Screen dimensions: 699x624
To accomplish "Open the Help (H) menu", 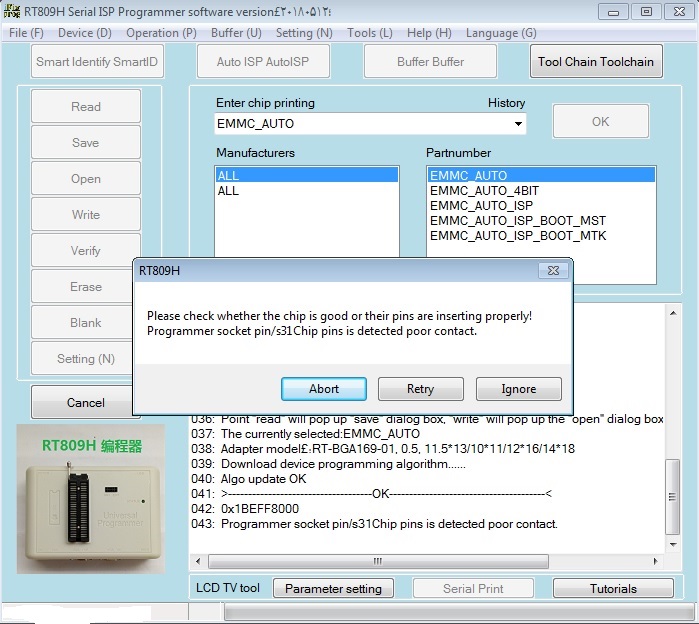I will click(x=429, y=33).
